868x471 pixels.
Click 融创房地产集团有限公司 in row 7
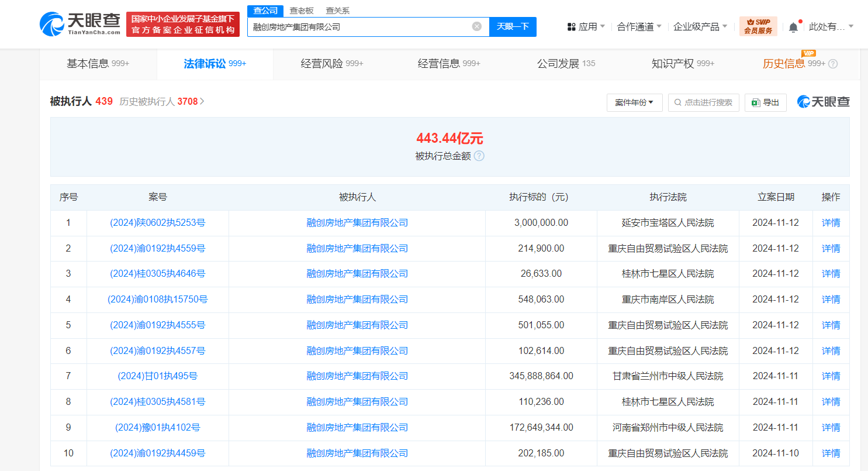pos(357,376)
